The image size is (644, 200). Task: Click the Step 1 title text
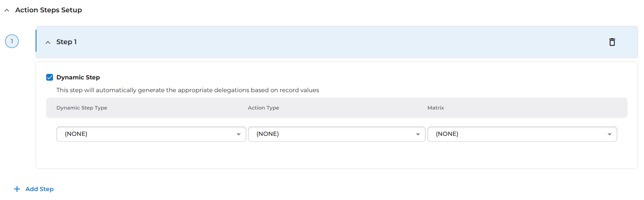(67, 42)
